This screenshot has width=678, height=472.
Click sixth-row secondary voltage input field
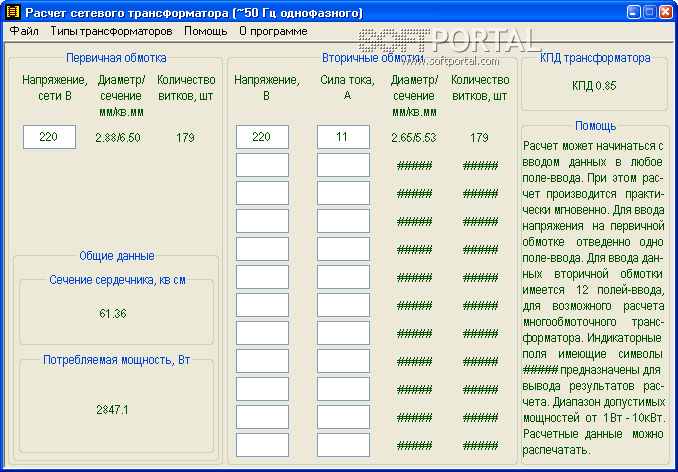pyautogui.click(x=262, y=277)
